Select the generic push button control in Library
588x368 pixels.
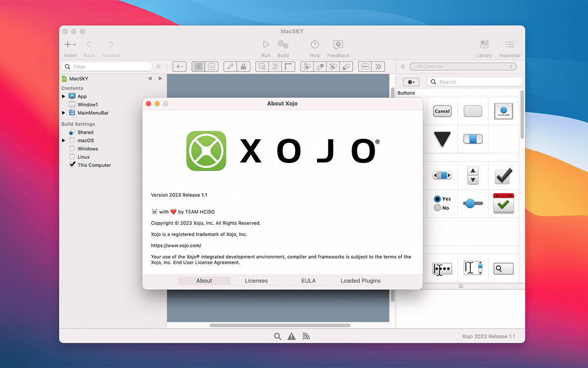click(473, 111)
